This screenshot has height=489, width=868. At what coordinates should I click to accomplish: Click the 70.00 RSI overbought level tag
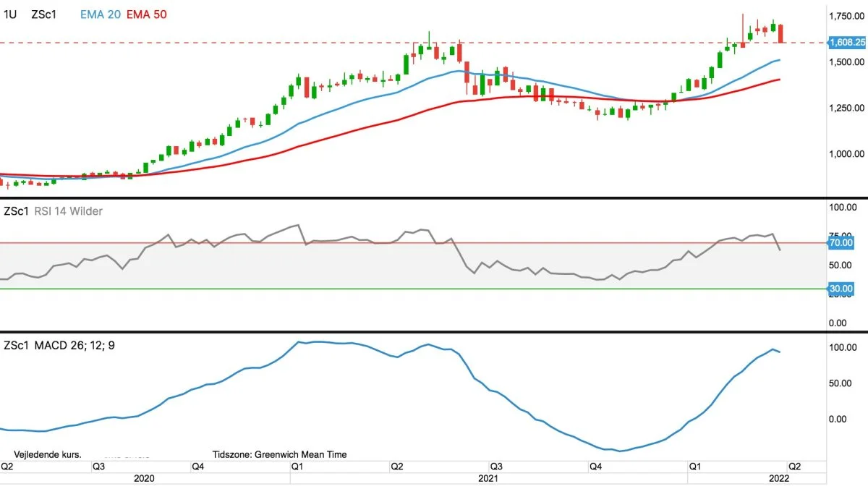(x=841, y=243)
